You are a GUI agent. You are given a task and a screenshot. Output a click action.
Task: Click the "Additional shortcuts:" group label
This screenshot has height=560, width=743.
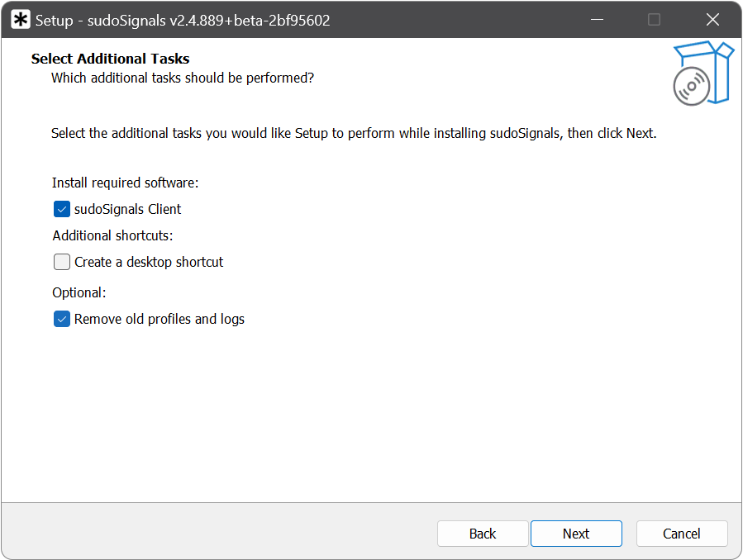click(112, 235)
